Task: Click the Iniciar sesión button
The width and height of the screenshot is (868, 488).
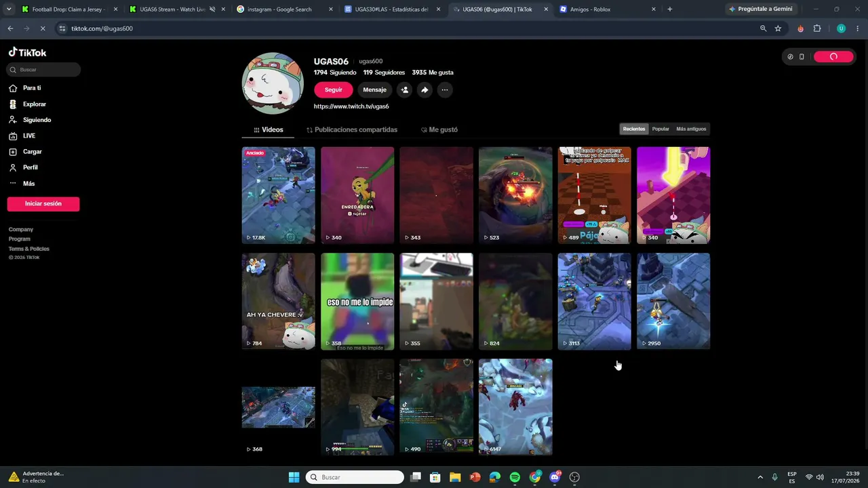Action: [x=43, y=204]
